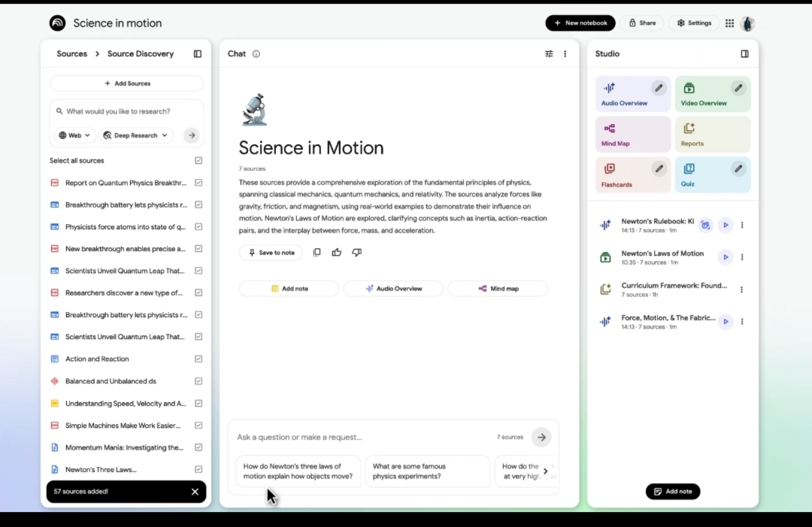Click thumbs up on summary

(x=337, y=253)
